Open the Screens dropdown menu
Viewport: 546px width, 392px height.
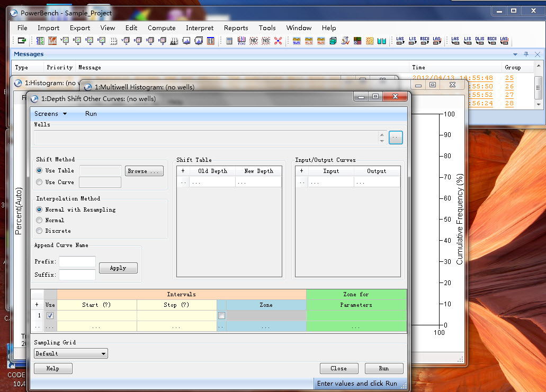coord(50,114)
